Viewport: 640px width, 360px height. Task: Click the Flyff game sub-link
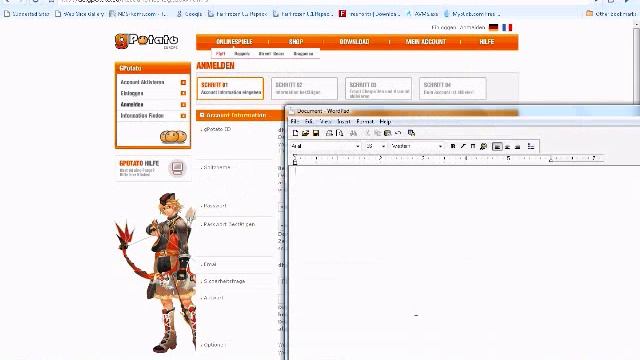220,53
